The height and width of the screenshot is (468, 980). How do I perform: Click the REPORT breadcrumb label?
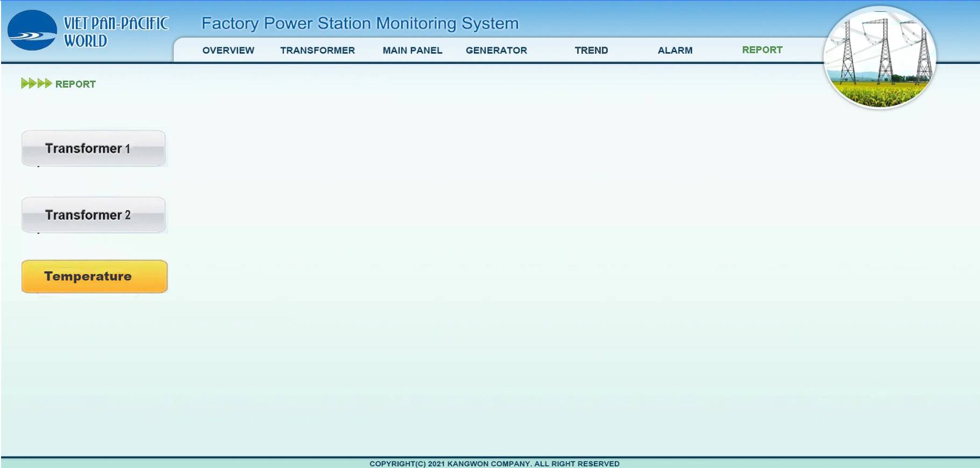75,84
